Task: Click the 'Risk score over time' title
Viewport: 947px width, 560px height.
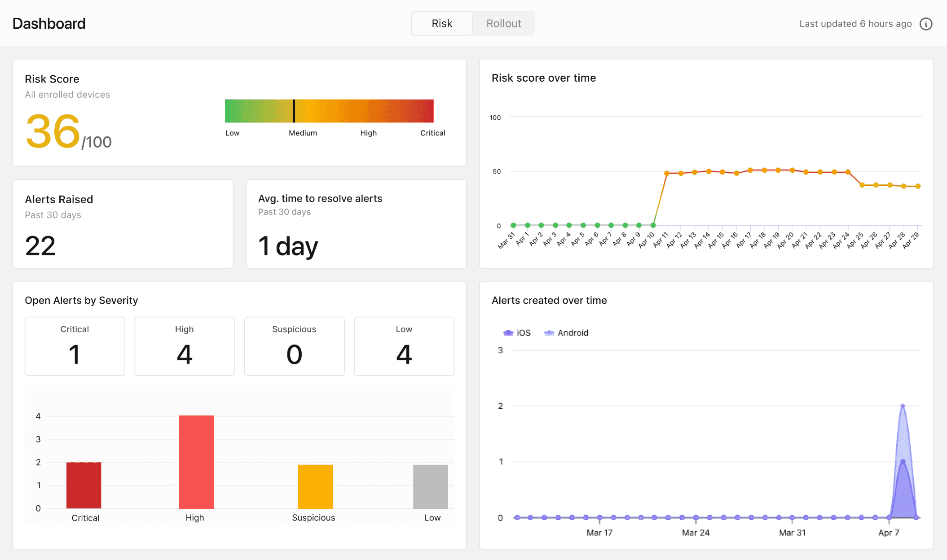Action: [x=544, y=78]
